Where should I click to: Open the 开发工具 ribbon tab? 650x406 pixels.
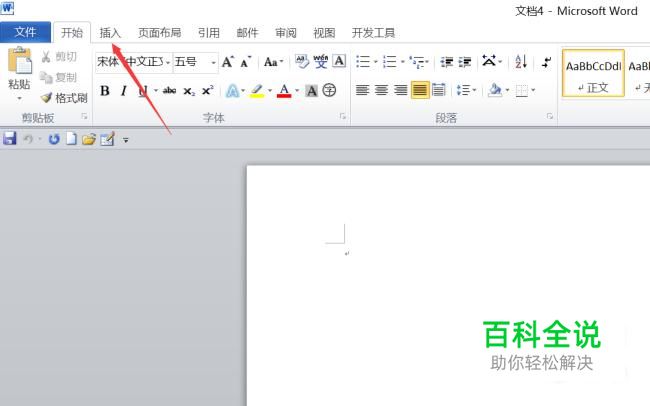click(373, 33)
